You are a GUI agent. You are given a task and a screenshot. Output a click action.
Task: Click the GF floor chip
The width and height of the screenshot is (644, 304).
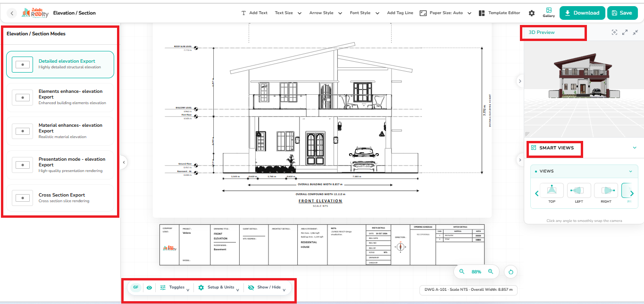tap(136, 288)
